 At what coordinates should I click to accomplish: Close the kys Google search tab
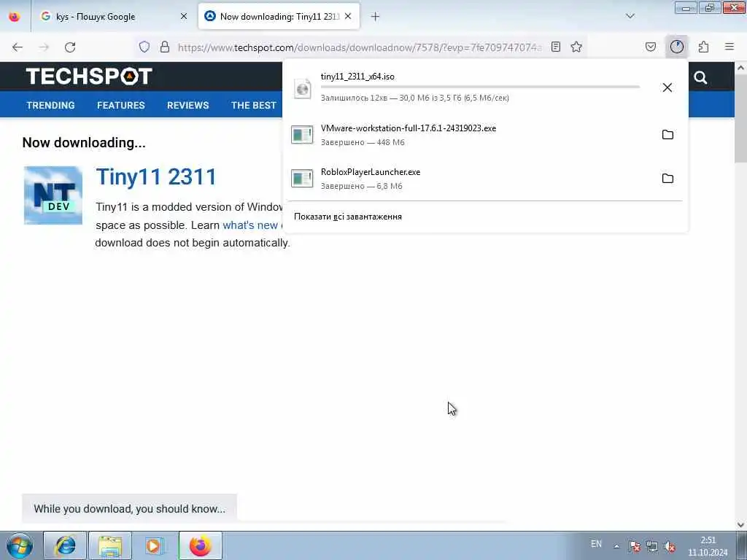pyautogui.click(x=183, y=16)
